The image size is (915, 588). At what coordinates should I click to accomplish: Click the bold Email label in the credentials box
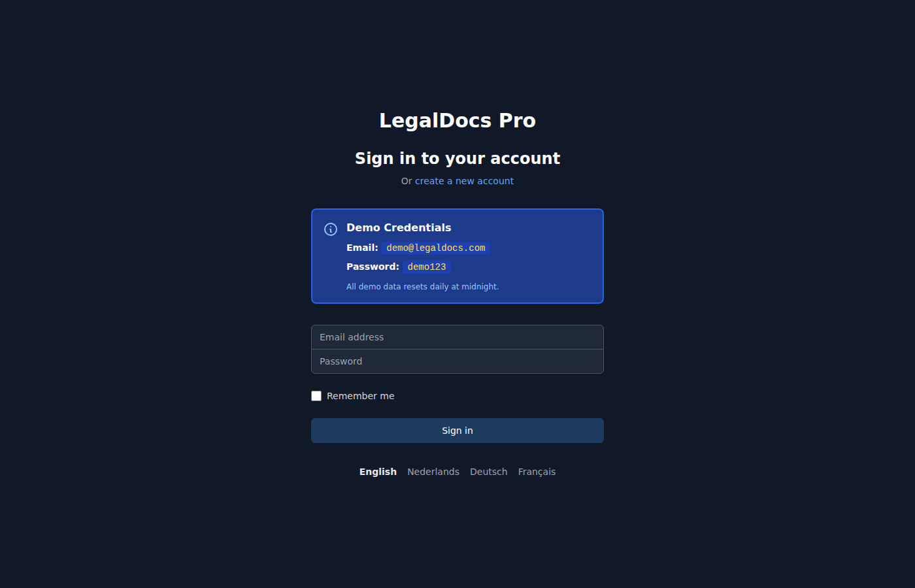point(362,248)
